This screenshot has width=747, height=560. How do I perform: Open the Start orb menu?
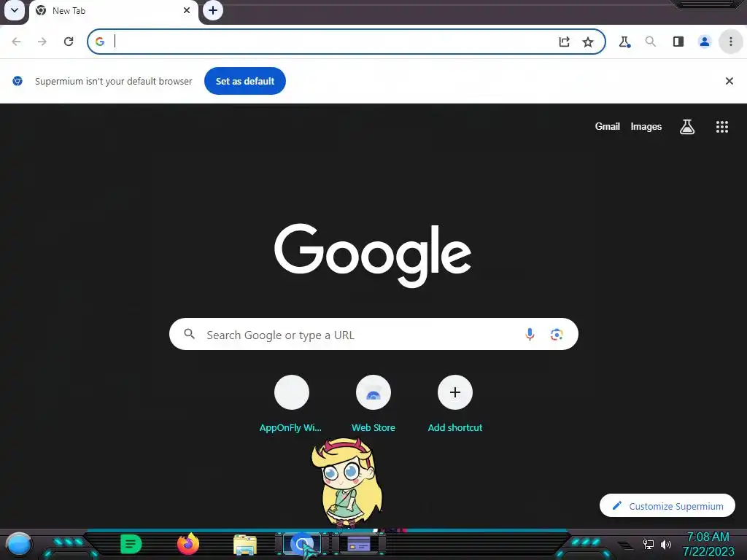19,545
